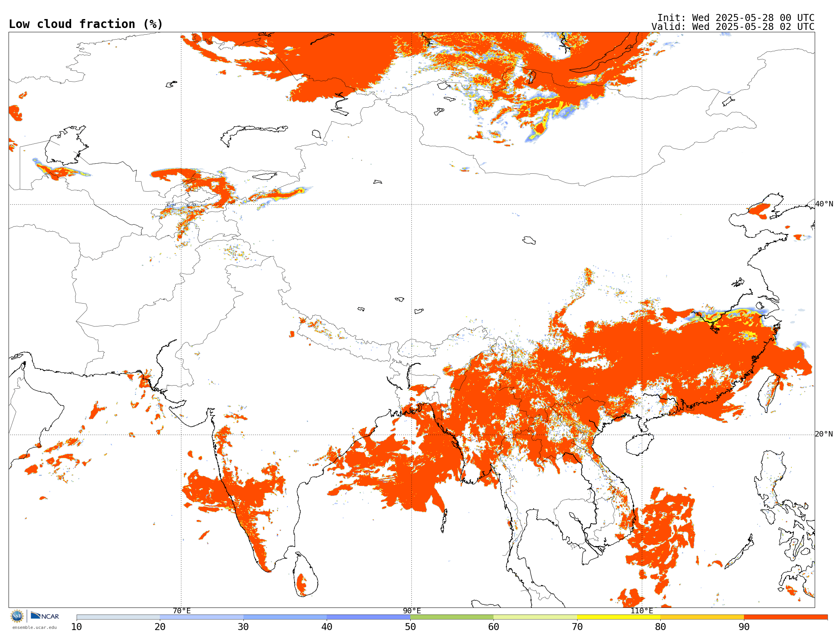This screenshot has height=632, width=840.
Task: Click the NSF logo icon
Action: point(17,616)
